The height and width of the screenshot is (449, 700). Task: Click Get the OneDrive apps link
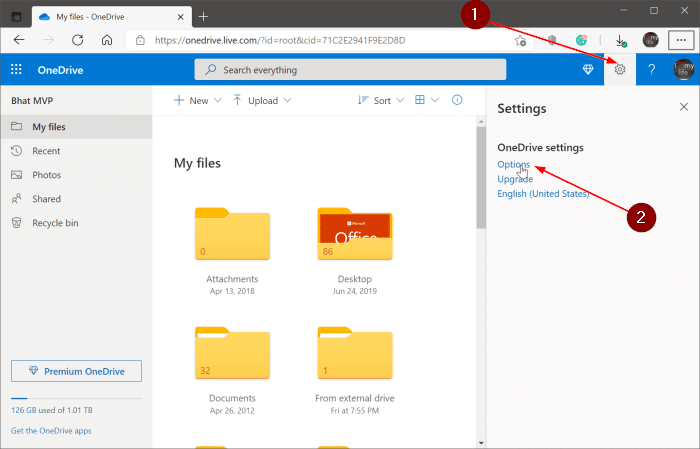[x=51, y=431]
